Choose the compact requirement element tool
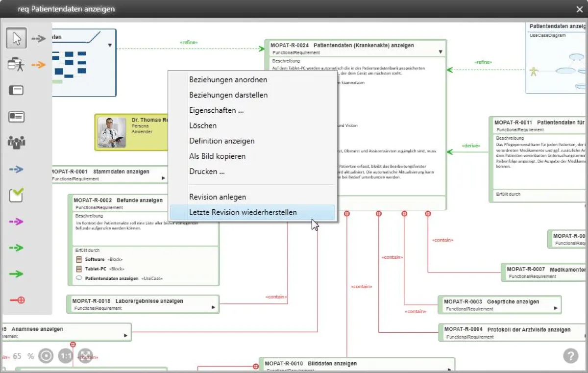Screen dimensions: 588x373 [x=16, y=90]
